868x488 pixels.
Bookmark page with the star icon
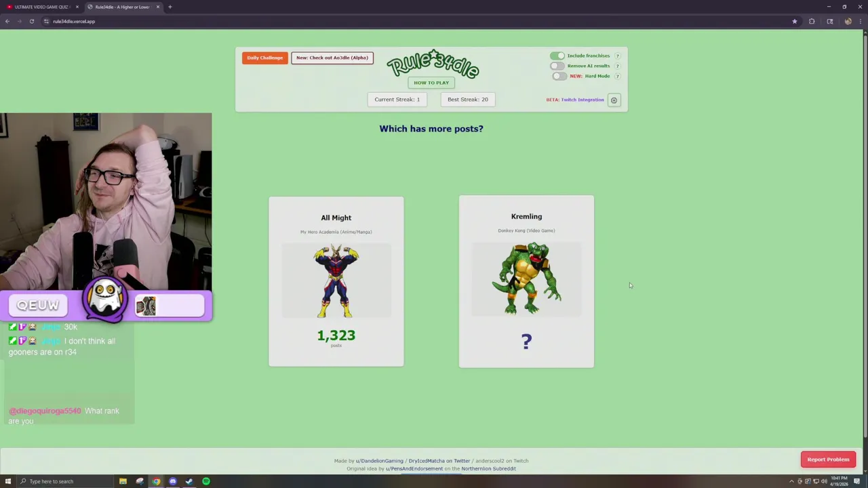(x=795, y=21)
